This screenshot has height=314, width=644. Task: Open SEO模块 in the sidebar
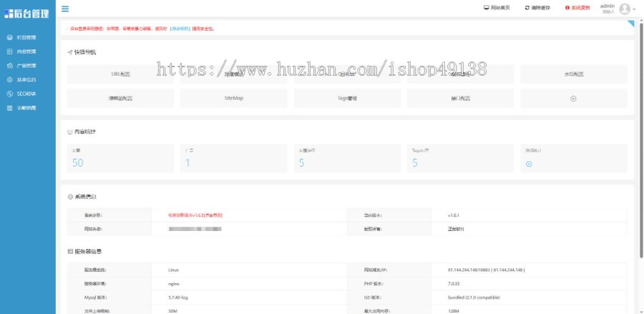[28, 94]
